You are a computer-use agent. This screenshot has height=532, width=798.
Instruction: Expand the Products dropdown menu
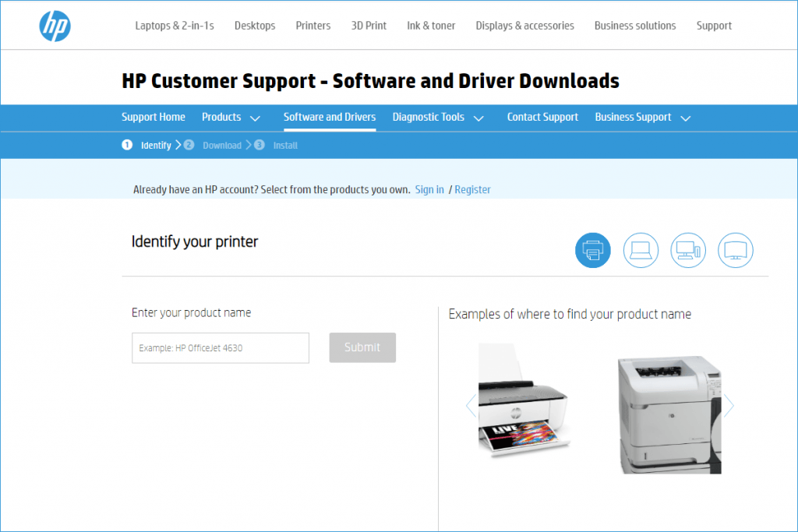click(231, 118)
